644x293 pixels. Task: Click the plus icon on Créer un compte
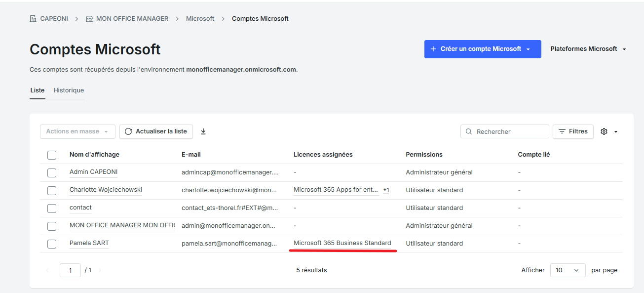pos(433,49)
